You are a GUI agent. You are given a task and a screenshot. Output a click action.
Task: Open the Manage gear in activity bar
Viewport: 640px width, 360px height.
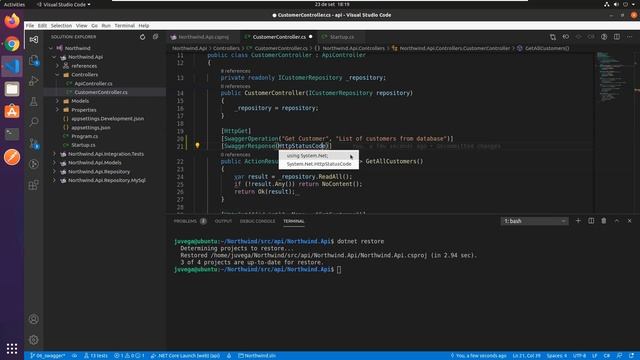click(x=34, y=339)
